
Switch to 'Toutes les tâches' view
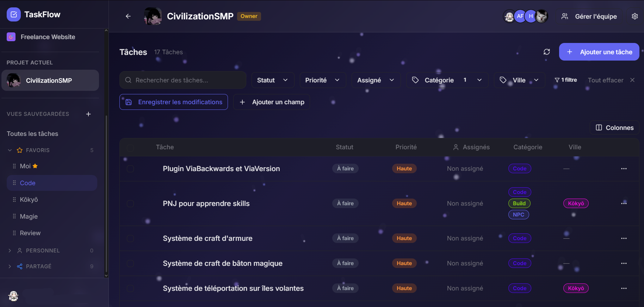point(32,134)
